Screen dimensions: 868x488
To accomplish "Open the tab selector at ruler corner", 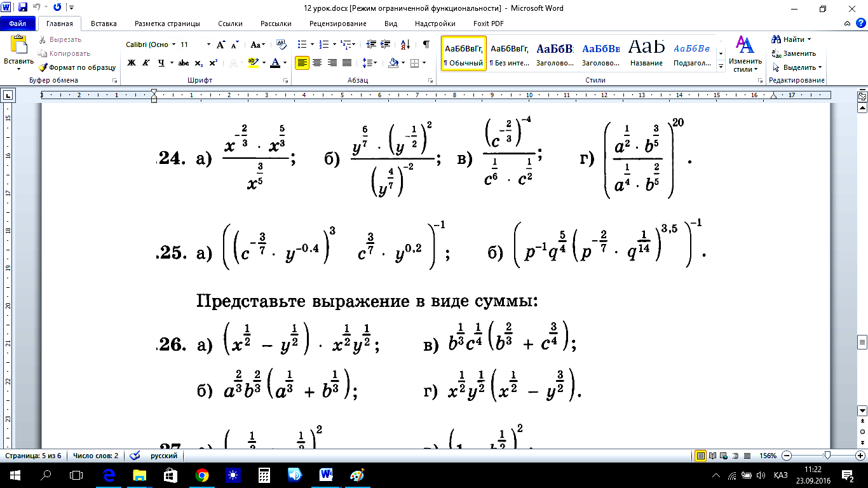I will click(x=8, y=95).
